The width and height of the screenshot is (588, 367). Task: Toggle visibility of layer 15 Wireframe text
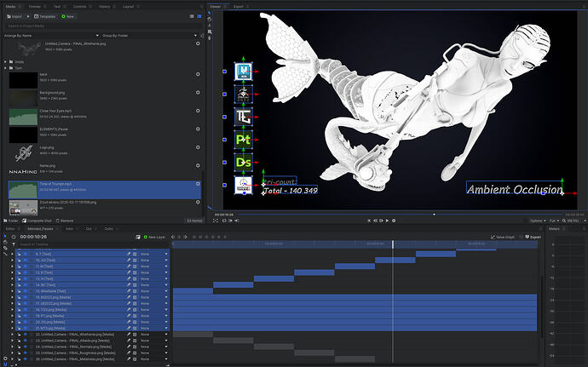25,290
